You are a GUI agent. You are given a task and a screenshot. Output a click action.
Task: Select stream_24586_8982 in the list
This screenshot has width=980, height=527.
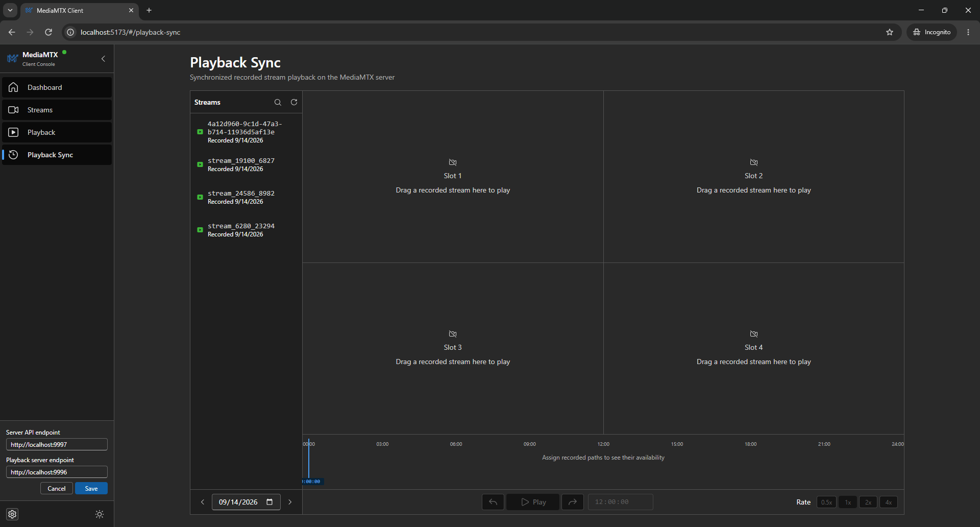[246, 197]
